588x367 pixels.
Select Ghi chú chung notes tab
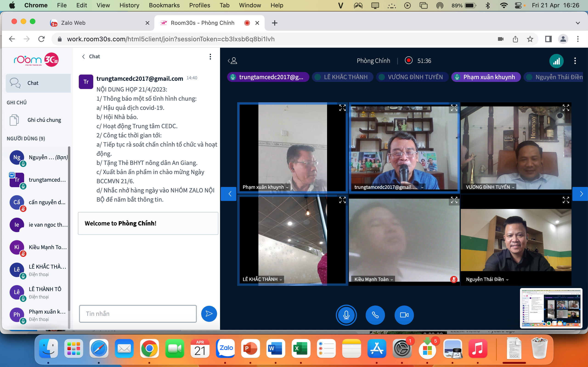(x=38, y=120)
